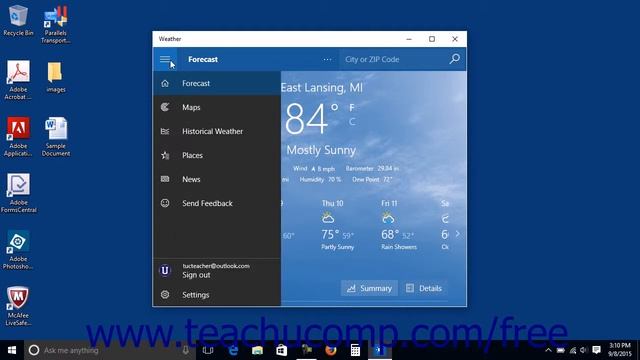Image resolution: width=640 pixels, height=360 pixels.
Task: Select Adobe Photoshop desktop shortcut
Action: 18,250
